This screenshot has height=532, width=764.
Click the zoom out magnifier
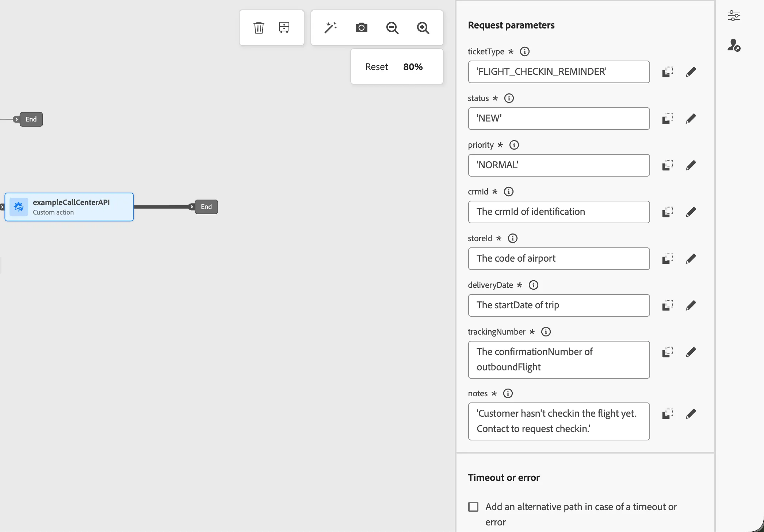point(392,28)
